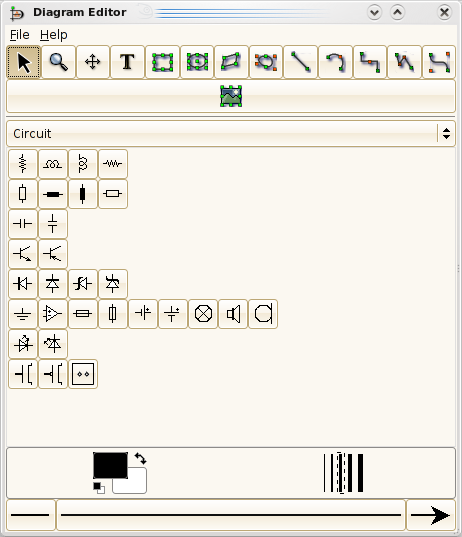Pick the jumper box symbol

pyautogui.click(x=83, y=374)
